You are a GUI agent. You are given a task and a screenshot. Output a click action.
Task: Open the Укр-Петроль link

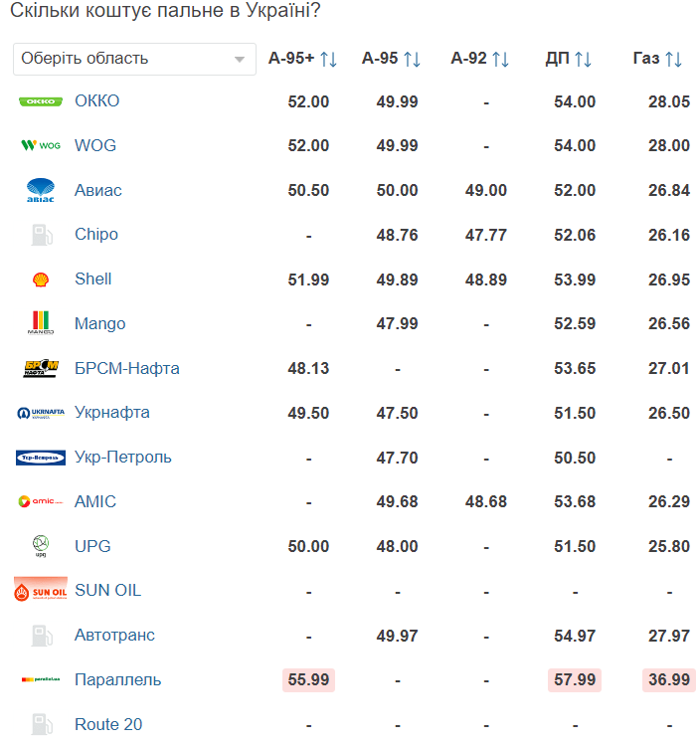click(x=123, y=458)
